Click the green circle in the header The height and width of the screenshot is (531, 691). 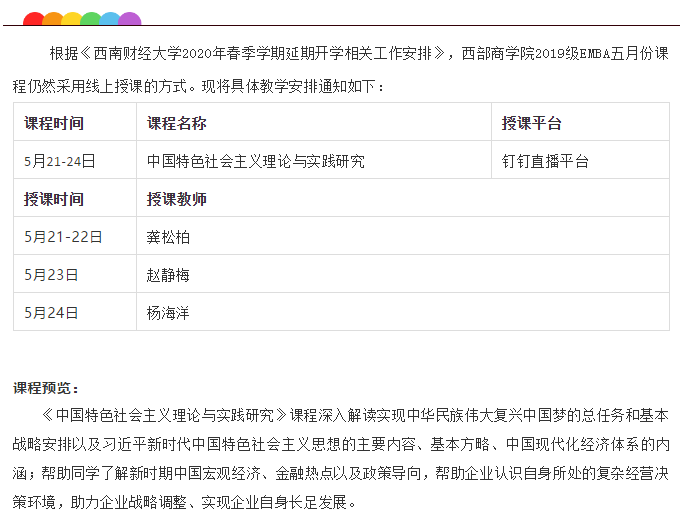pos(90,19)
